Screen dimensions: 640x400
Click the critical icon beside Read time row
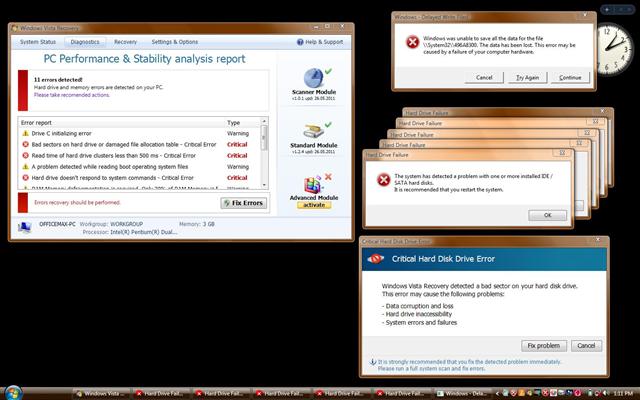pyautogui.click(x=25, y=156)
